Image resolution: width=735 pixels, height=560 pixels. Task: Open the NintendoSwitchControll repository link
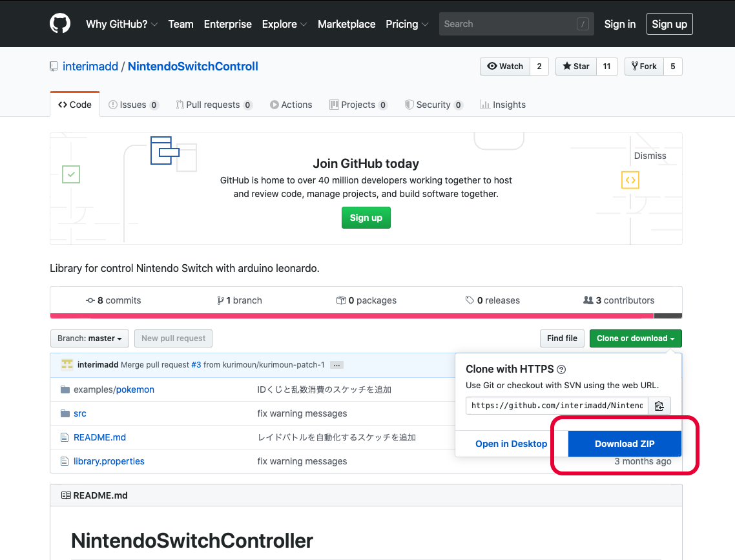[x=193, y=67]
